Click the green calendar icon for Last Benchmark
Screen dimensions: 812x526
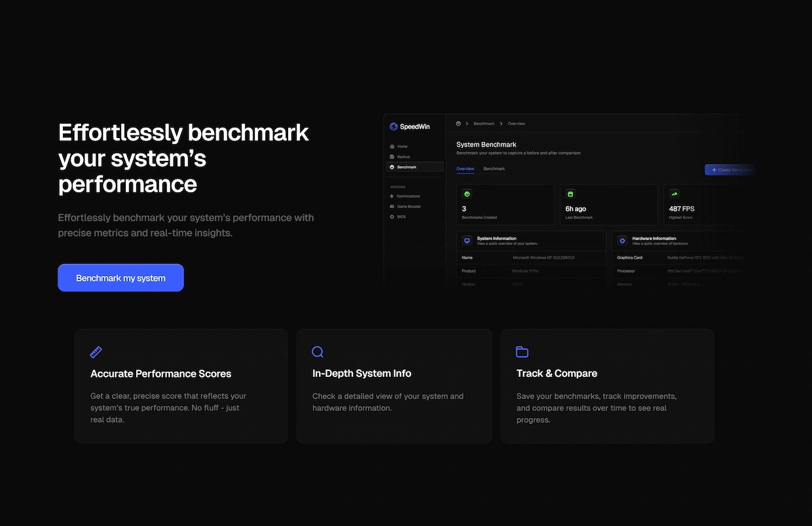[570, 194]
